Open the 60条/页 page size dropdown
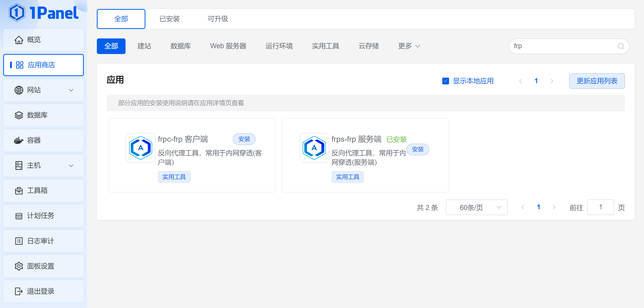Image resolution: width=644 pixels, height=308 pixels. pos(476,207)
